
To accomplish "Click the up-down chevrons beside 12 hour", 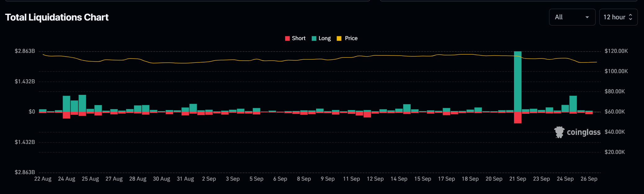I will [630, 17].
